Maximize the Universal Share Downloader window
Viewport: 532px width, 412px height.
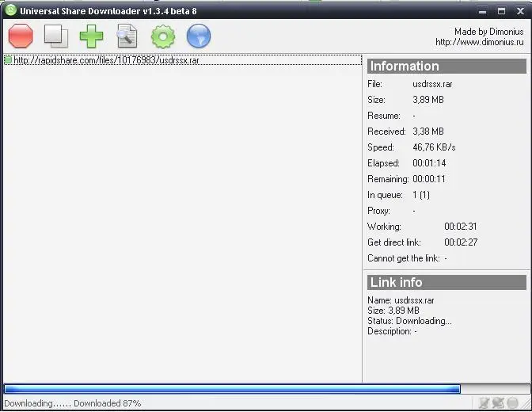[x=501, y=11]
